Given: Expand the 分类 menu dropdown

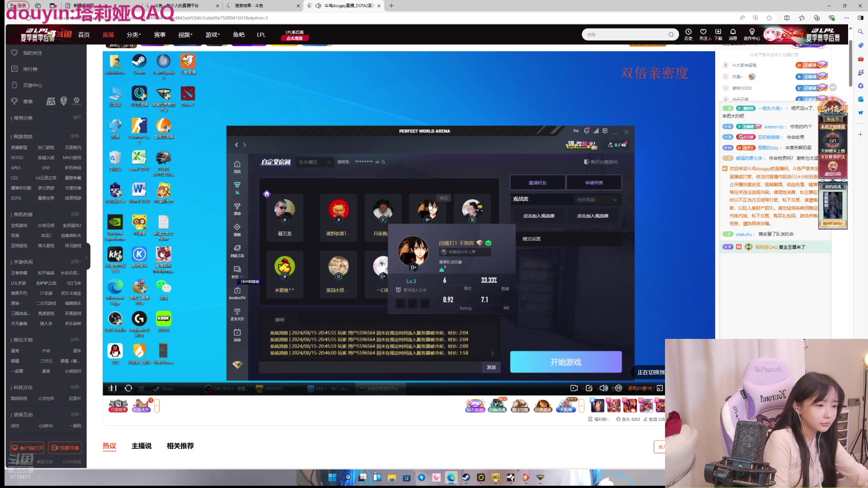Looking at the screenshot, I should click(134, 35).
